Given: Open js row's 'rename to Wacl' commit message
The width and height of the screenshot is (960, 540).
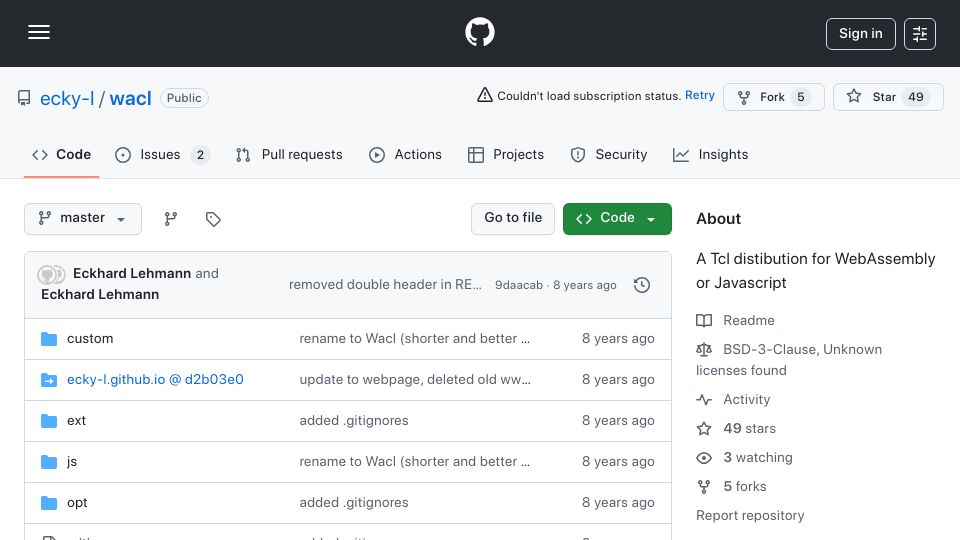Looking at the screenshot, I should tap(414, 462).
